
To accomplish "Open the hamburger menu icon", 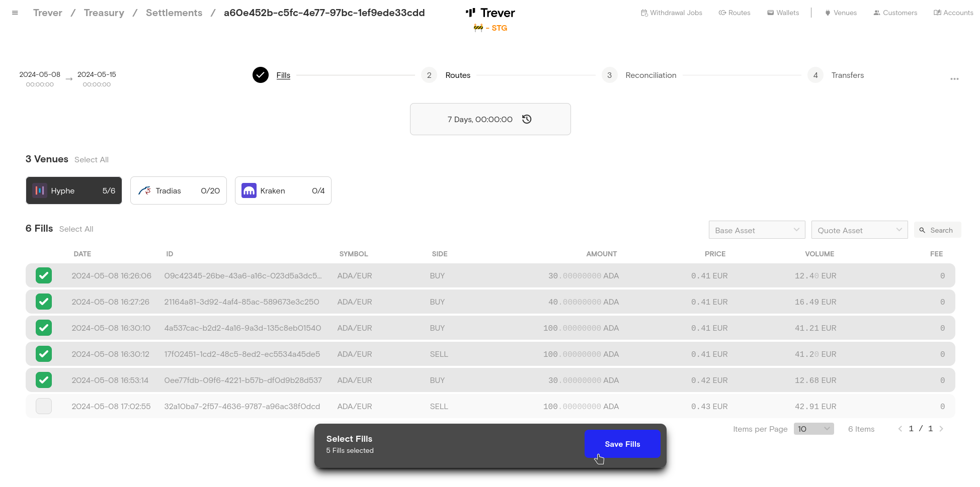I will pos(15,13).
